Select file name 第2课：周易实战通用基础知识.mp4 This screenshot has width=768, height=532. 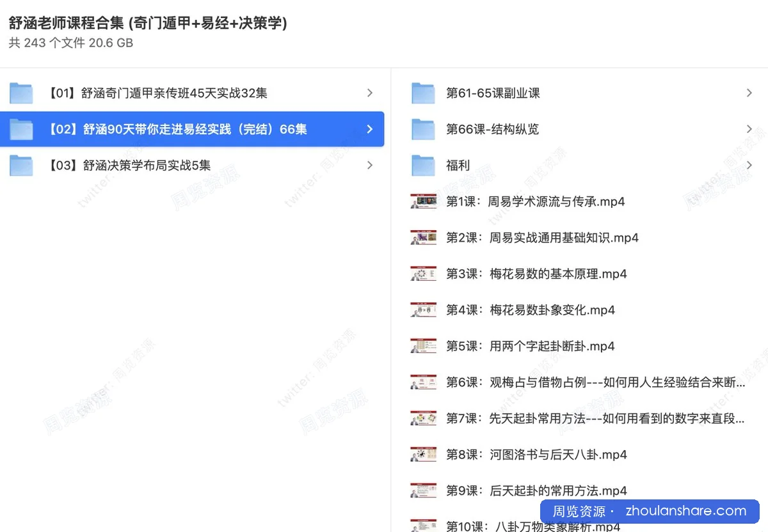542,238
